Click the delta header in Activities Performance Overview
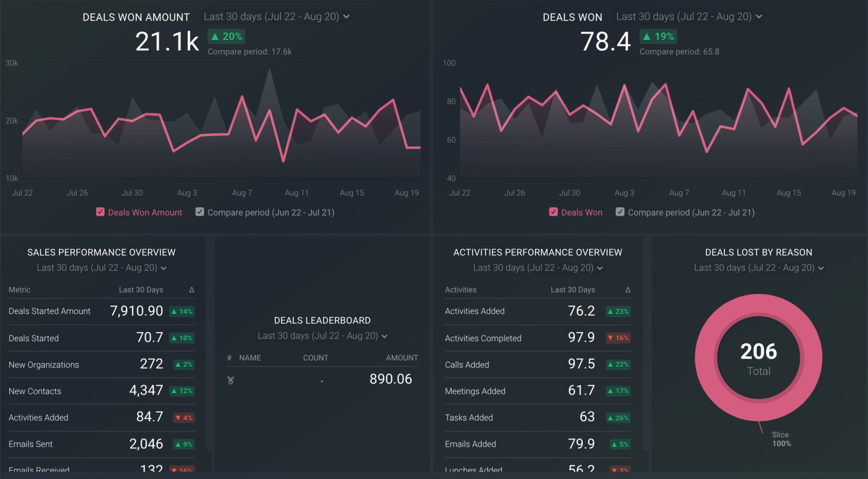 (x=628, y=290)
